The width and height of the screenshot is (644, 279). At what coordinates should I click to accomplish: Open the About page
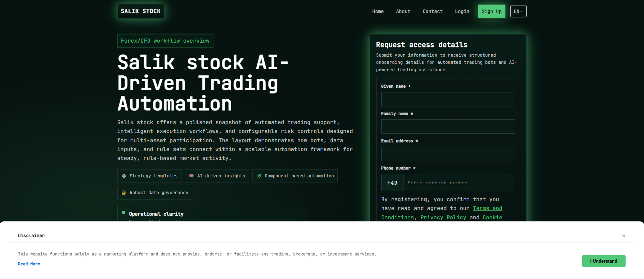tap(403, 11)
